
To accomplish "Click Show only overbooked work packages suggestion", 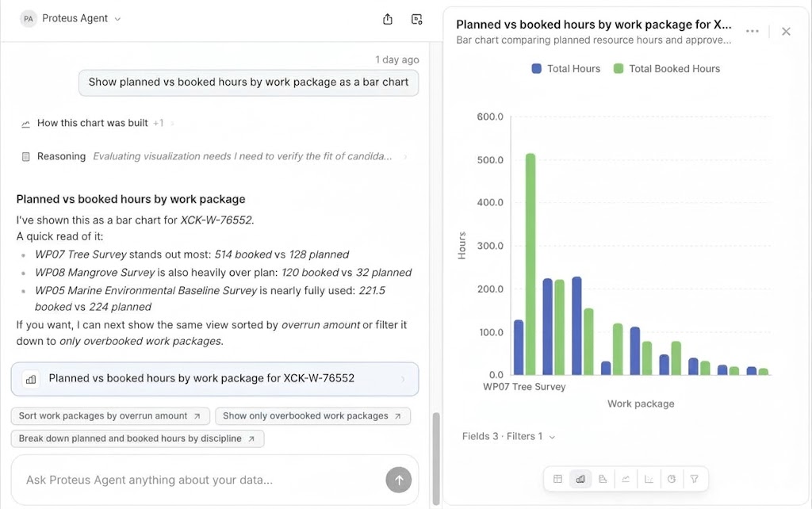I will click(312, 415).
